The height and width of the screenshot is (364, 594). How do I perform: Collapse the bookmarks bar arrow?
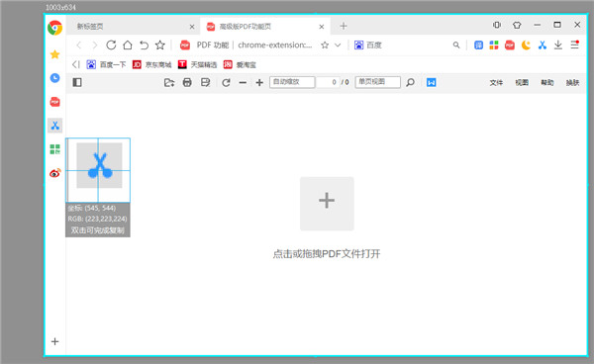pyautogui.click(x=76, y=64)
